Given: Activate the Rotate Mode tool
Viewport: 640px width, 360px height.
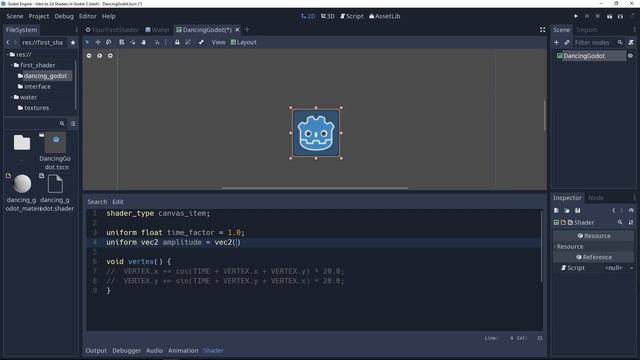Looking at the screenshot, I should click(x=109, y=42).
